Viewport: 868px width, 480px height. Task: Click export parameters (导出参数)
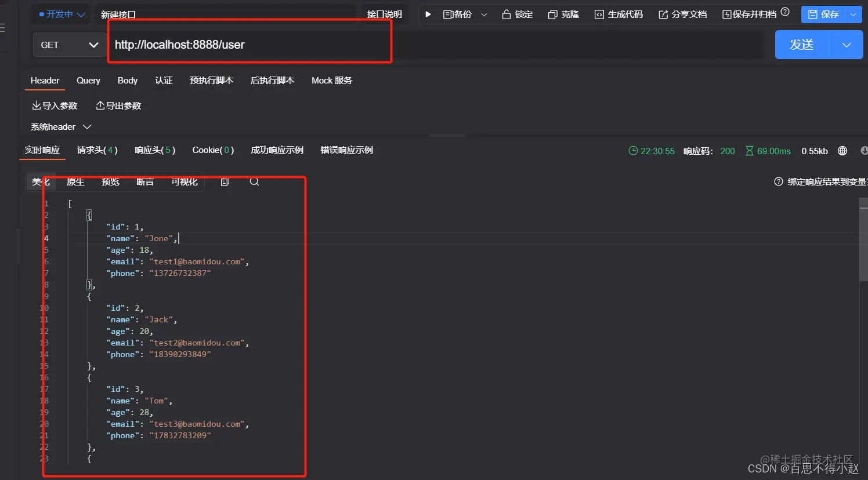pos(118,106)
